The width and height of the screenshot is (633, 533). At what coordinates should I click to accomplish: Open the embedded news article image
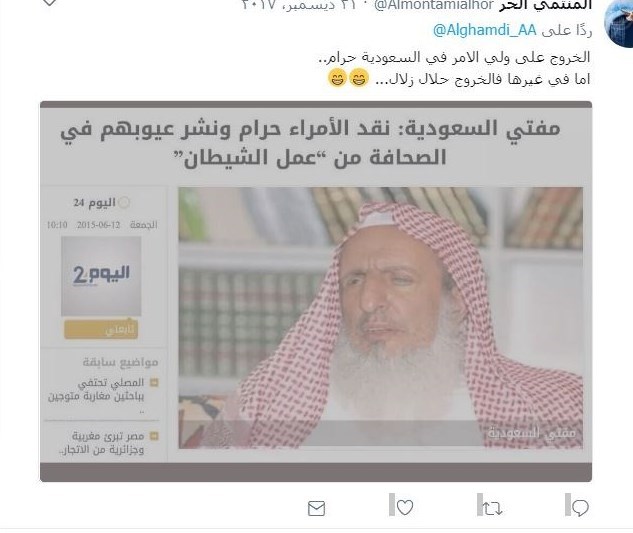(381, 318)
